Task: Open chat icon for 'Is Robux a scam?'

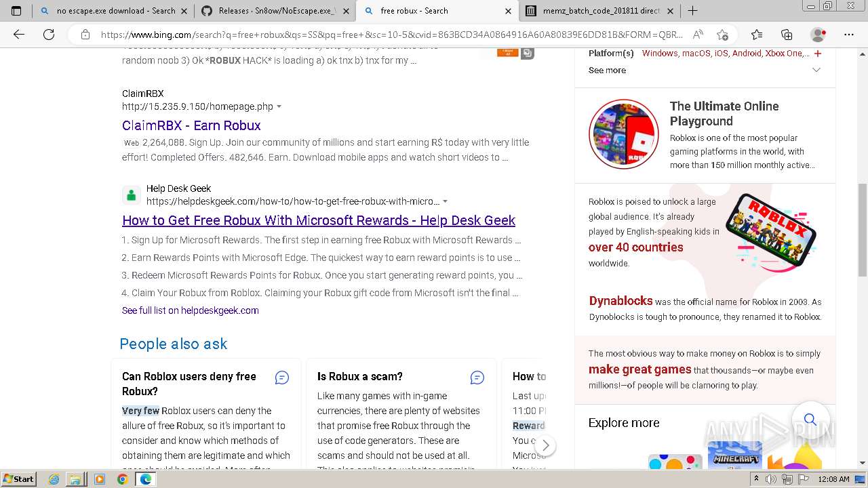Action: point(477,378)
